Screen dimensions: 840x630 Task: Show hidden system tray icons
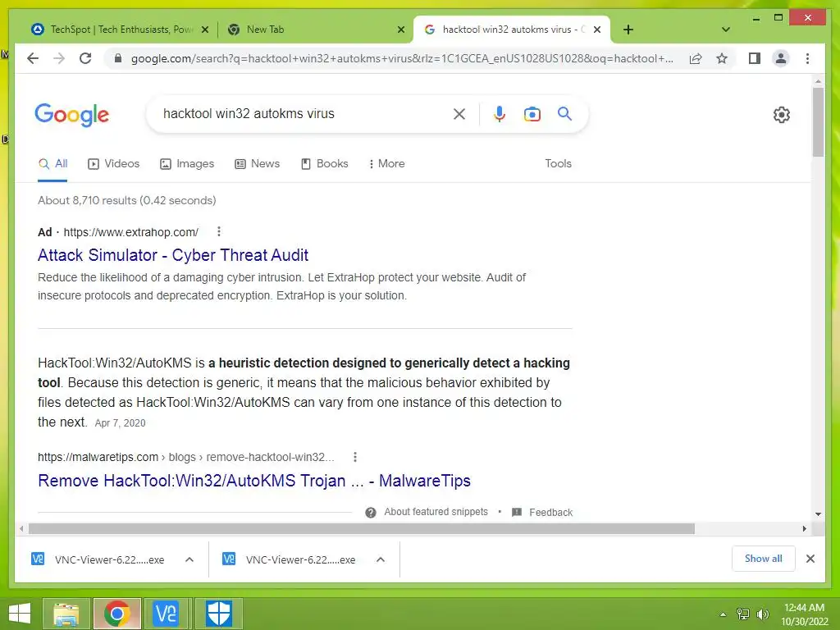pos(723,614)
